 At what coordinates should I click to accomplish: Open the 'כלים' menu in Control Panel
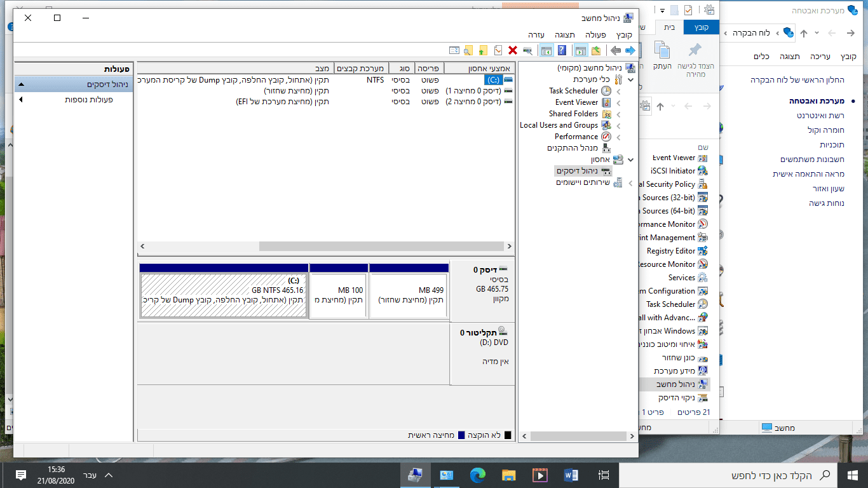pos(762,57)
